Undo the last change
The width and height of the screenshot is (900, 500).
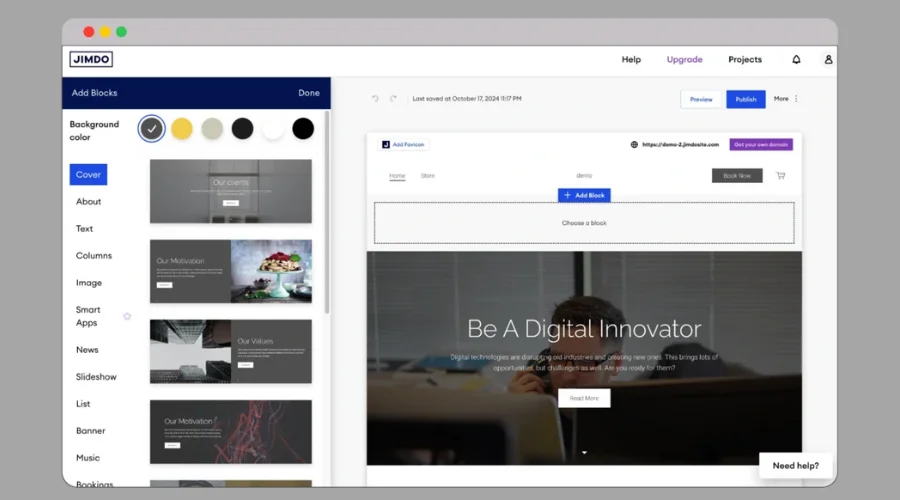tap(375, 99)
